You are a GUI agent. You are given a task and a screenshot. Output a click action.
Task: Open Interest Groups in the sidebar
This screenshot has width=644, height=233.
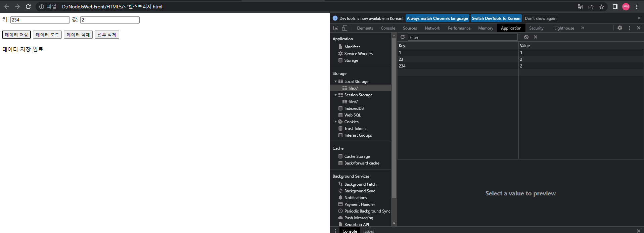point(358,135)
